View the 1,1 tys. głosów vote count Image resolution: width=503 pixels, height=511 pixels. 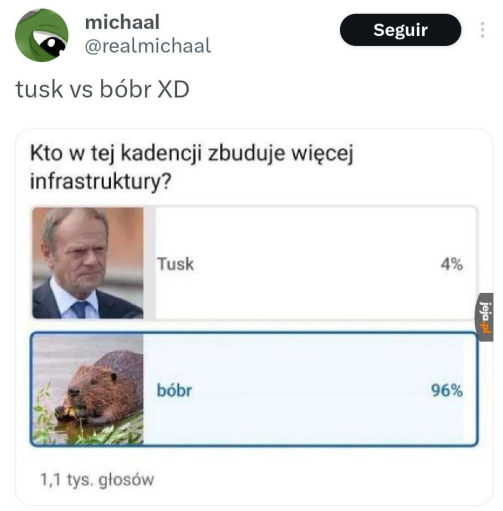coord(97,480)
